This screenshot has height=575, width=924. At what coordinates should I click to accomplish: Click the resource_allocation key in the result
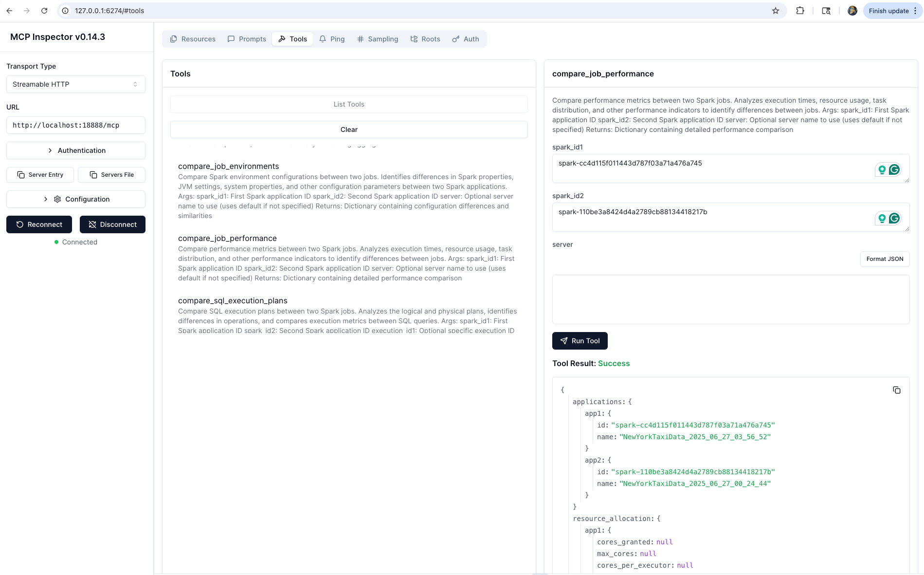pos(613,519)
